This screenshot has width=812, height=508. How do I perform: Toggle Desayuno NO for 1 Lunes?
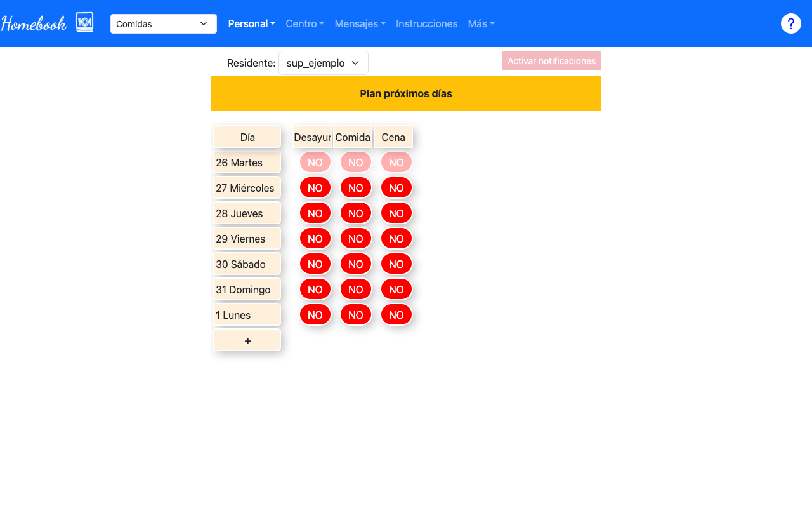pos(315,315)
